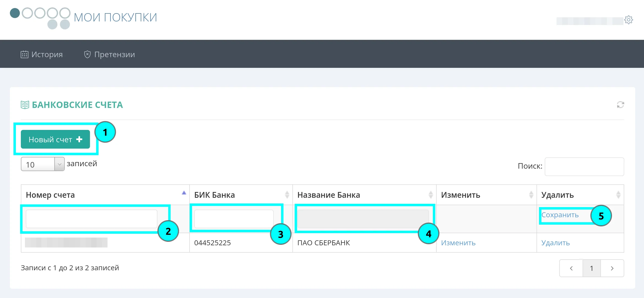Open the records-per-page dropdown showing 10
The height and width of the screenshot is (298, 644).
[43, 164]
